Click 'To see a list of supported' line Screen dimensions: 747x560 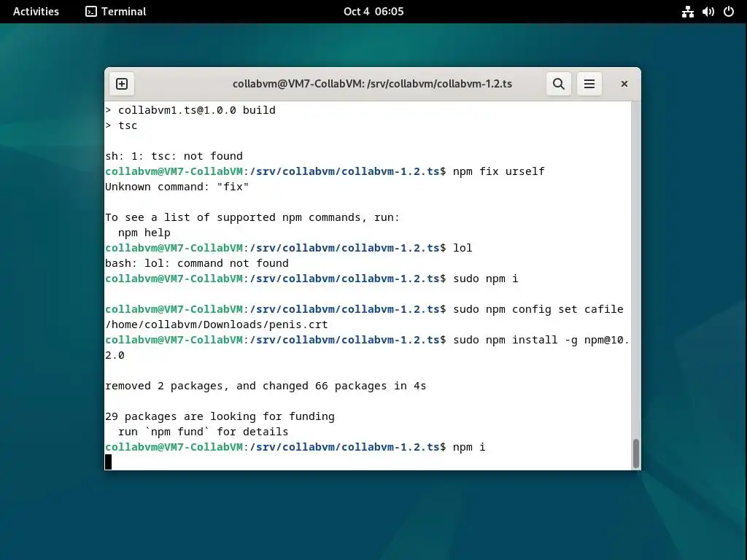click(252, 217)
